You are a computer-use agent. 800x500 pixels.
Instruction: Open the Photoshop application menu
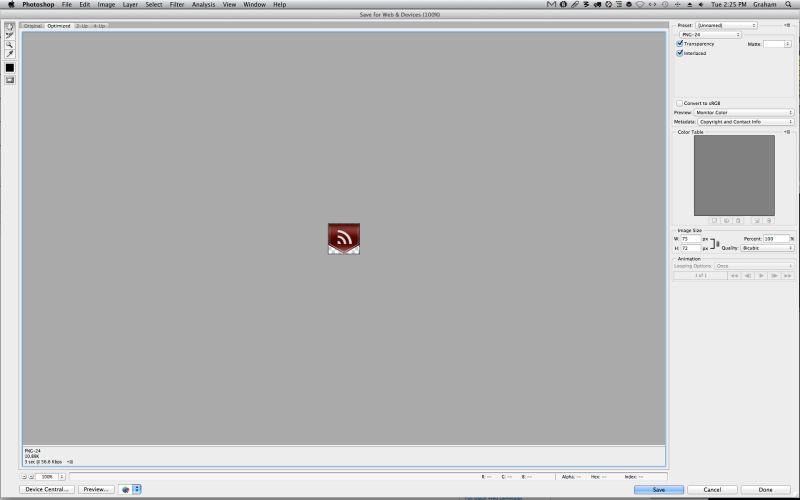38,5
